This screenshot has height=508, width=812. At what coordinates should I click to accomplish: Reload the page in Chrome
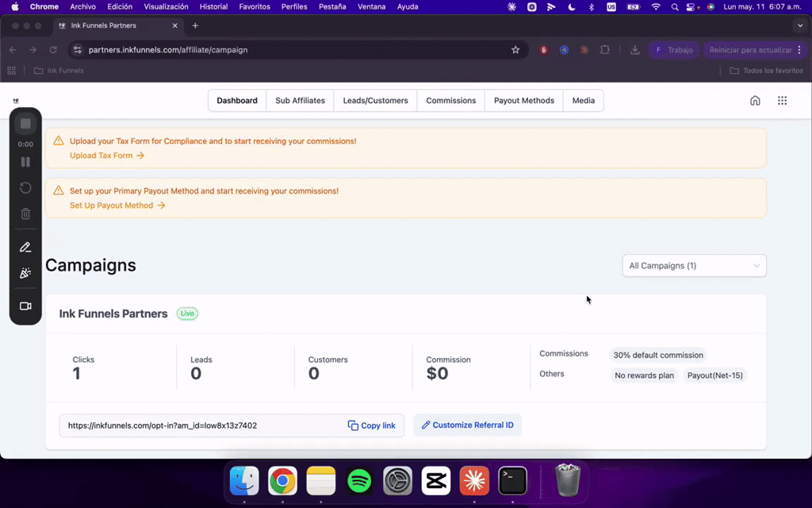(x=53, y=50)
